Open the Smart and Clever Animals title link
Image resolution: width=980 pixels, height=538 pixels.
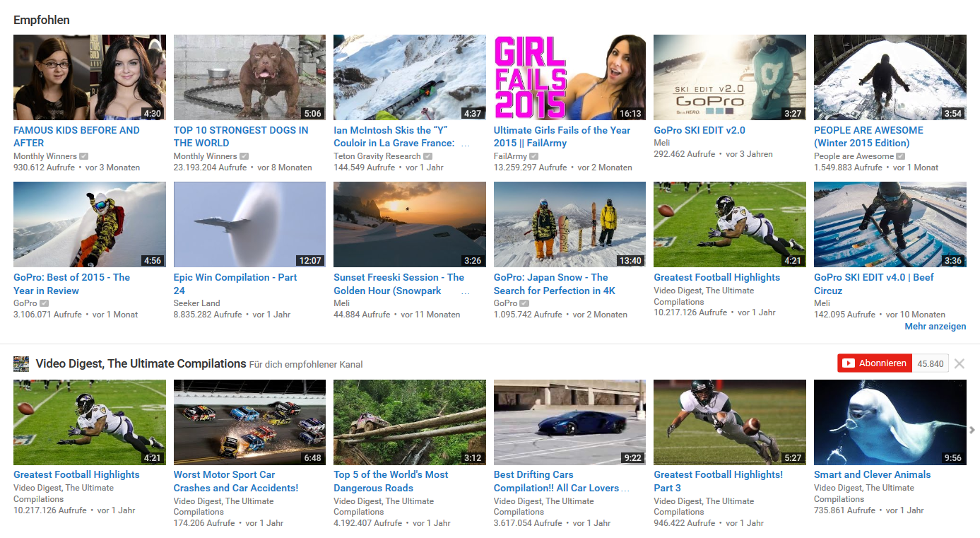(x=873, y=475)
